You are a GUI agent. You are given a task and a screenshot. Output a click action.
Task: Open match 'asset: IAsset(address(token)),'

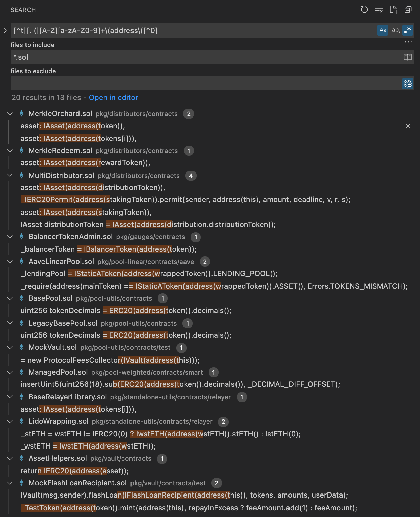[73, 126]
